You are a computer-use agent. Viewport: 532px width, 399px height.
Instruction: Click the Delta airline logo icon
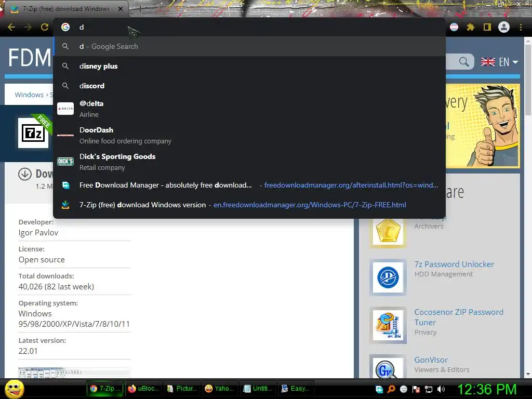coord(65,109)
